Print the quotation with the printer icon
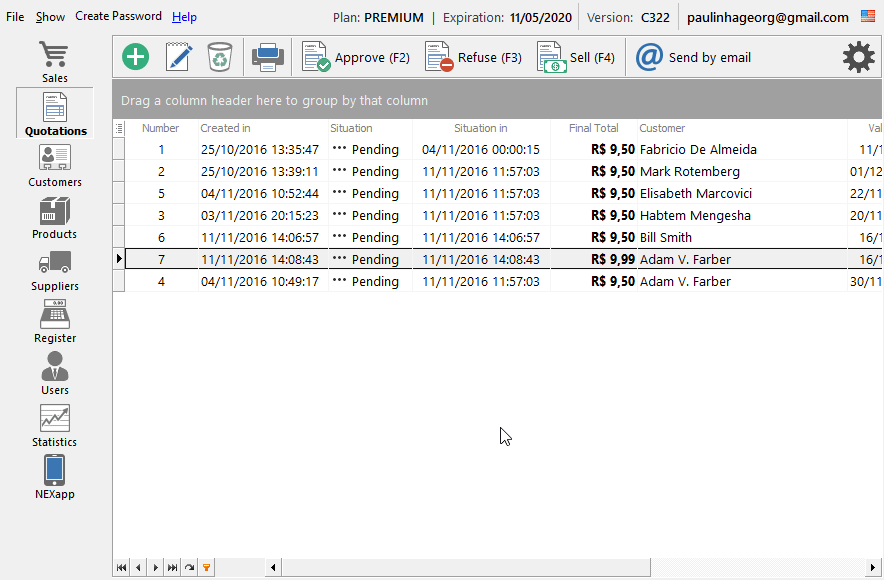884x580 pixels. pyautogui.click(x=267, y=57)
